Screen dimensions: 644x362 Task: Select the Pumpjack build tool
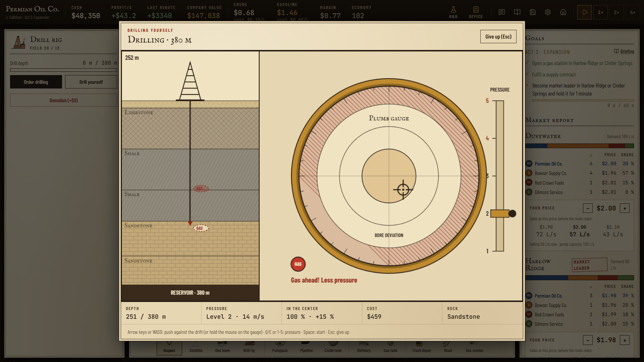280,347
